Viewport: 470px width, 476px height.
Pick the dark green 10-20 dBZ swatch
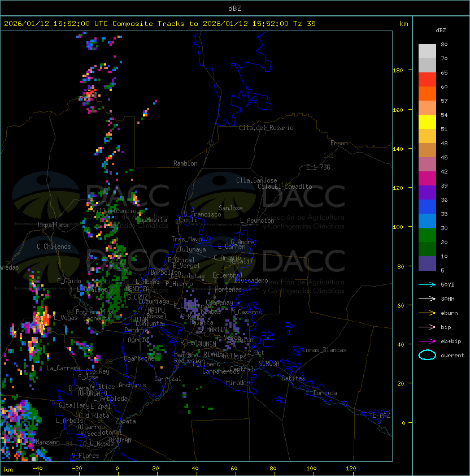tap(427, 249)
